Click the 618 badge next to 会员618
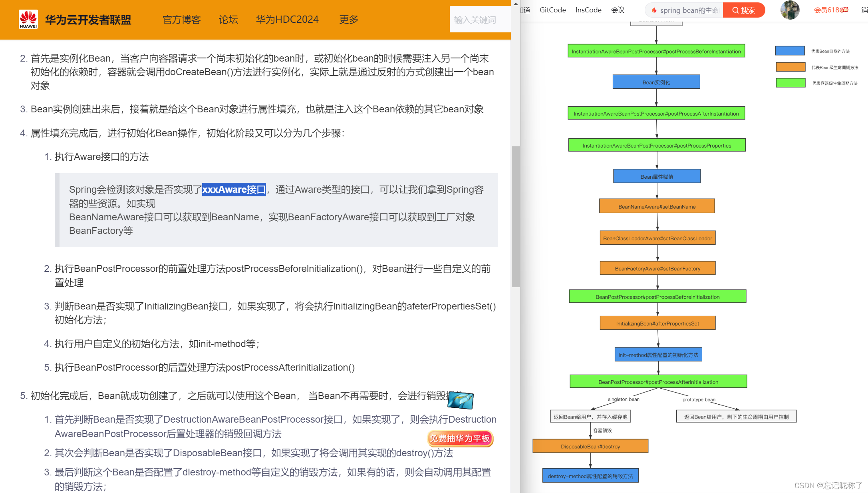Screen dimensions: 868x493 pyautogui.click(x=844, y=10)
